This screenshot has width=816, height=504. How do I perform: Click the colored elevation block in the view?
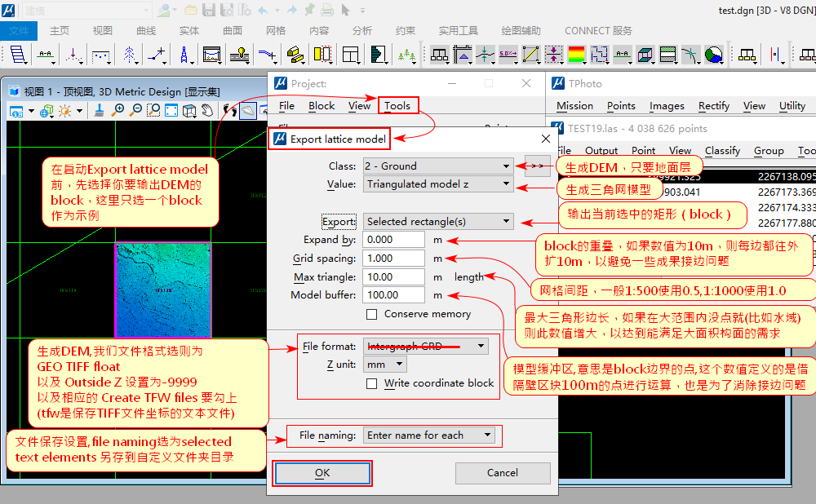coord(163,290)
